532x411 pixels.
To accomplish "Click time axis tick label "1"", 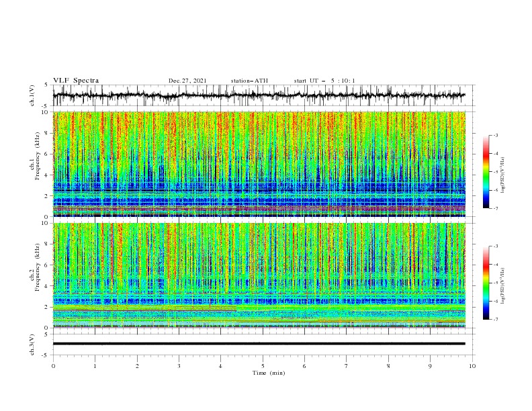I will 95,366.
